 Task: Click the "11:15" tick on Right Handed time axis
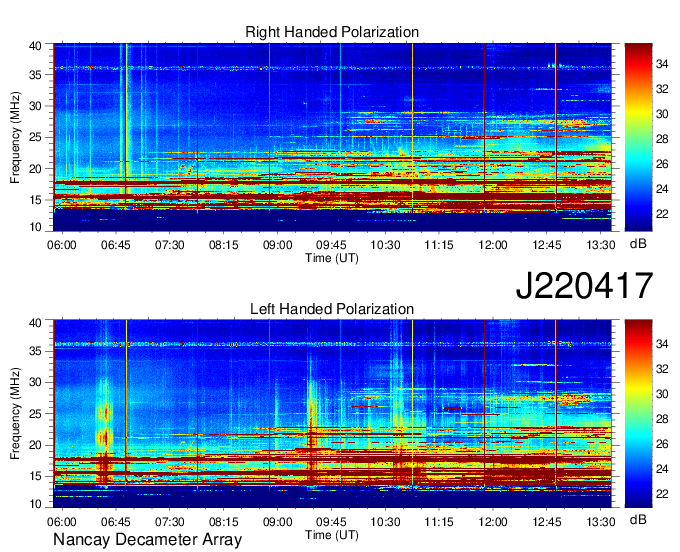pos(439,245)
